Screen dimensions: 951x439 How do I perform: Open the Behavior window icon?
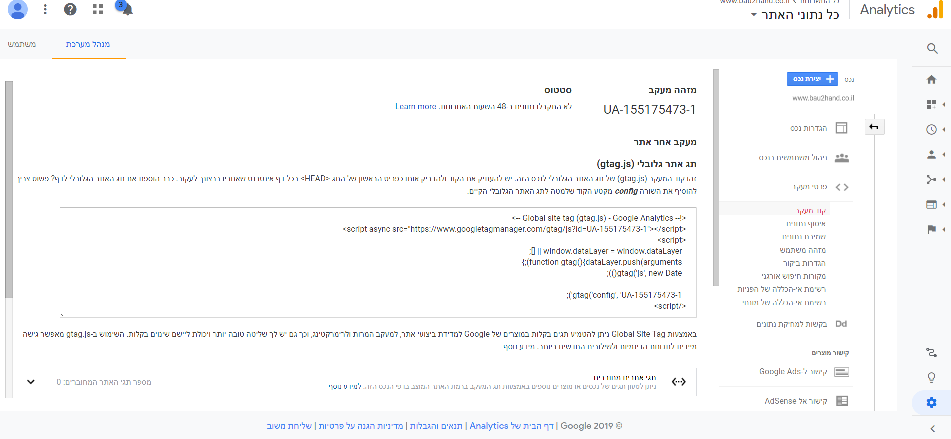click(x=931, y=204)
